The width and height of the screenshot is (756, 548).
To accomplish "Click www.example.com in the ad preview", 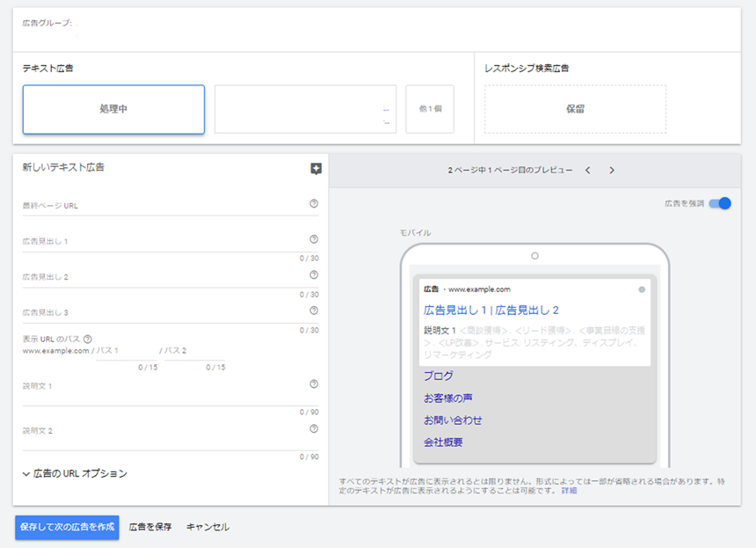I will tap(479, 289).
